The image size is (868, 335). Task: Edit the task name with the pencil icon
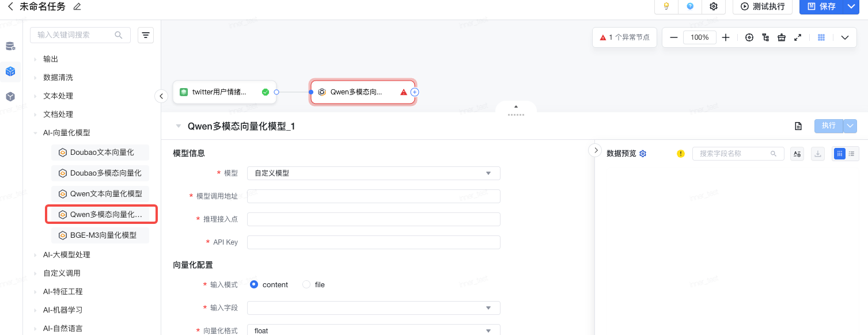click(78, 6)
